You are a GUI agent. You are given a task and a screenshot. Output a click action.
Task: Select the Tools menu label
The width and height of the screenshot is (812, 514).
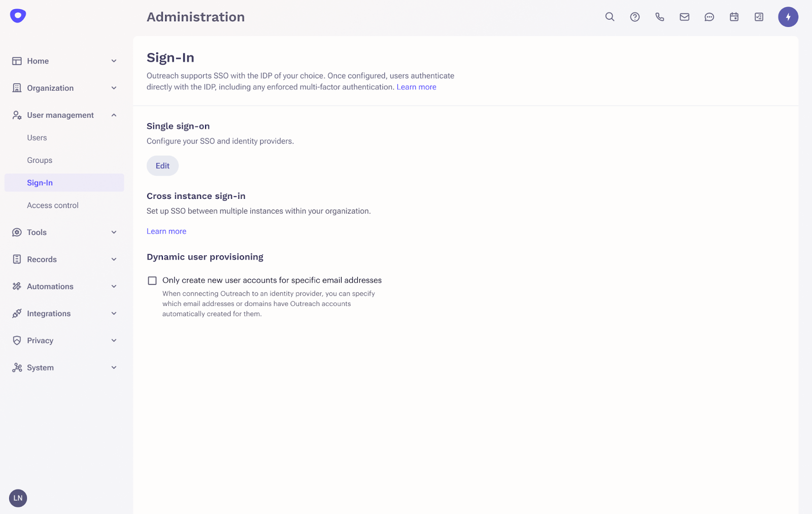[37, 232]
